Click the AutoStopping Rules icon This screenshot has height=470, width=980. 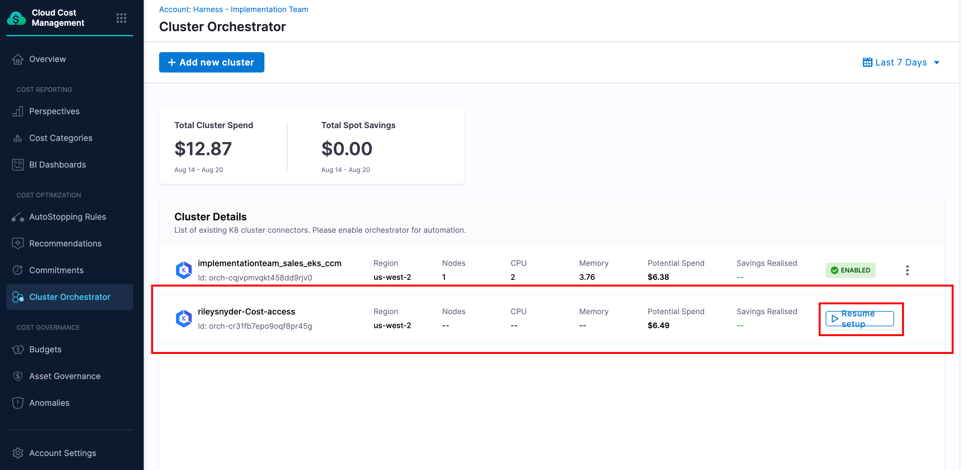coord(17,217)
